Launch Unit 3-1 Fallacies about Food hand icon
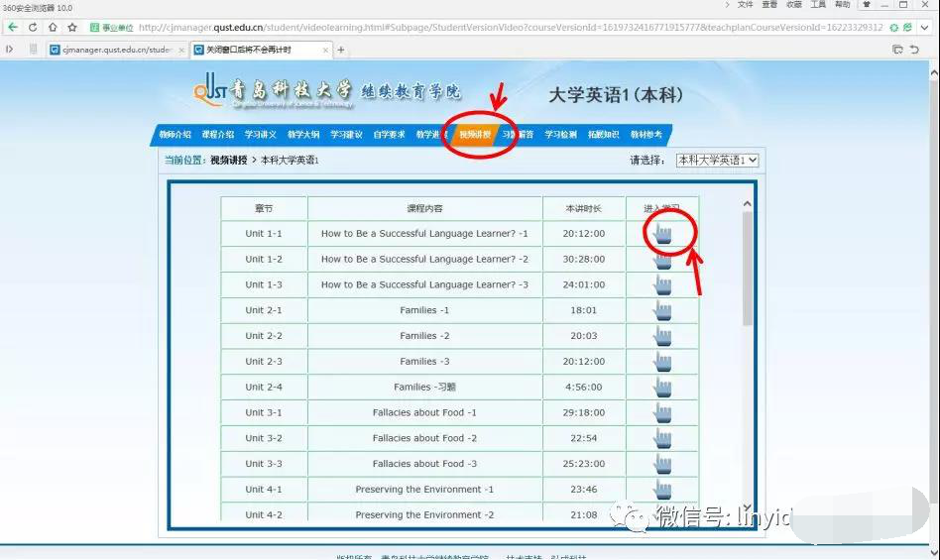Image resolution: width=940 pixels, height=560 pixels. (662, 412)
